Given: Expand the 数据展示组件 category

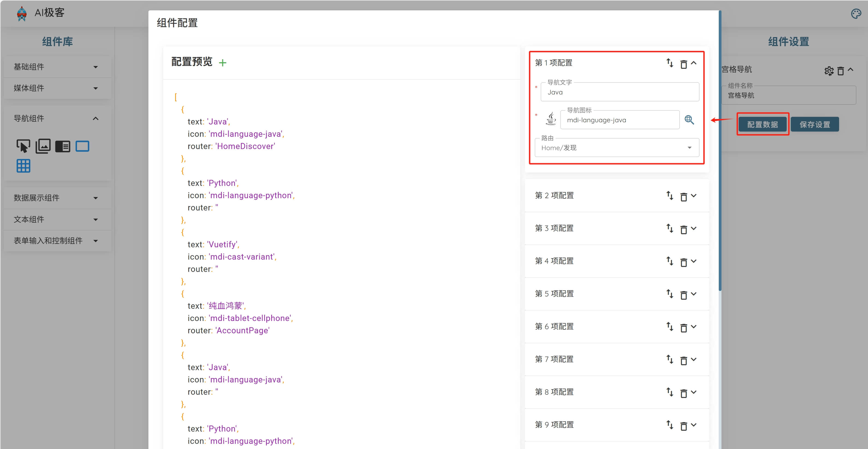Looking at the screenshot, I should coord(57,198).
